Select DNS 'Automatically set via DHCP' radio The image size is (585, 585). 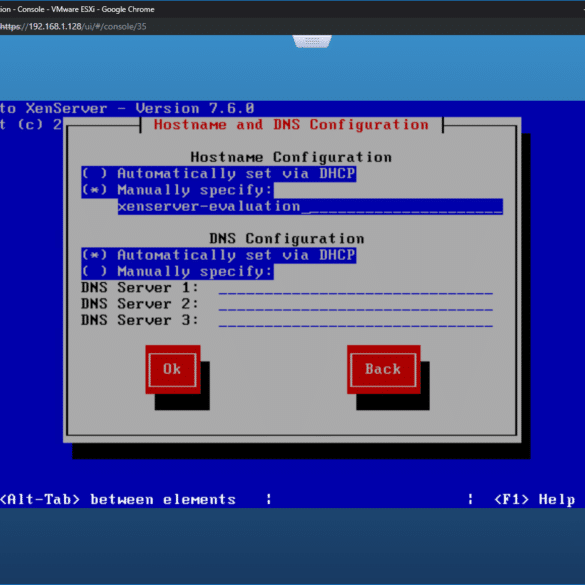[x=219, y=255]
